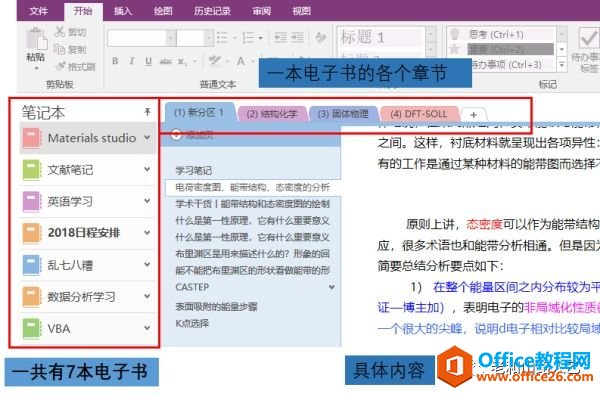This screenshot has height=394, width=600.
Task: Add a new section with plus tab
Action: point(473,114)
